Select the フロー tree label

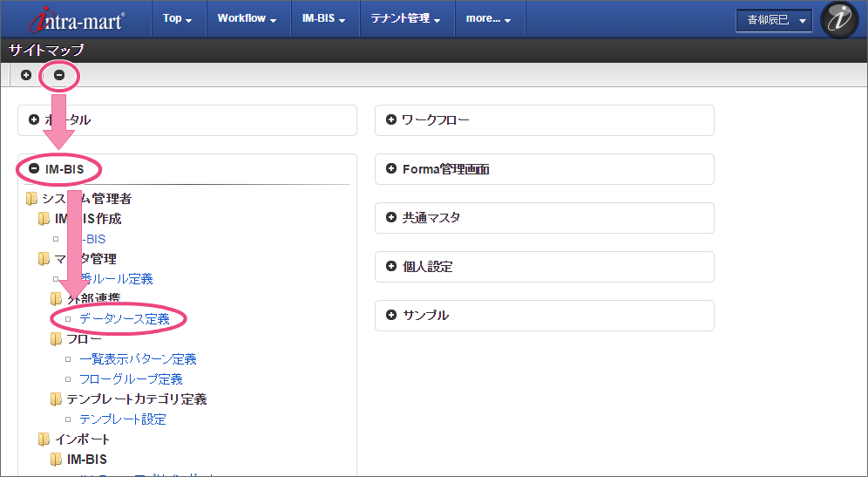[85, 338]
